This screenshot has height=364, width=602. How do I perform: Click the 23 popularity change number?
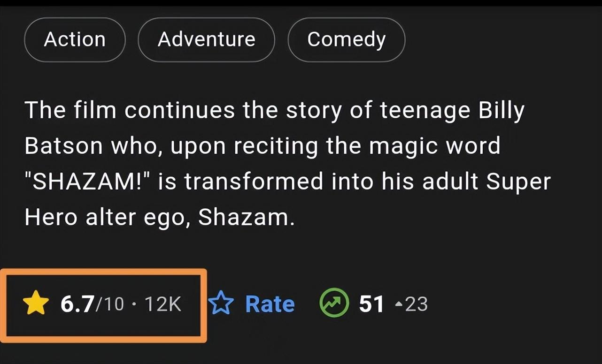tap(416, 304)
